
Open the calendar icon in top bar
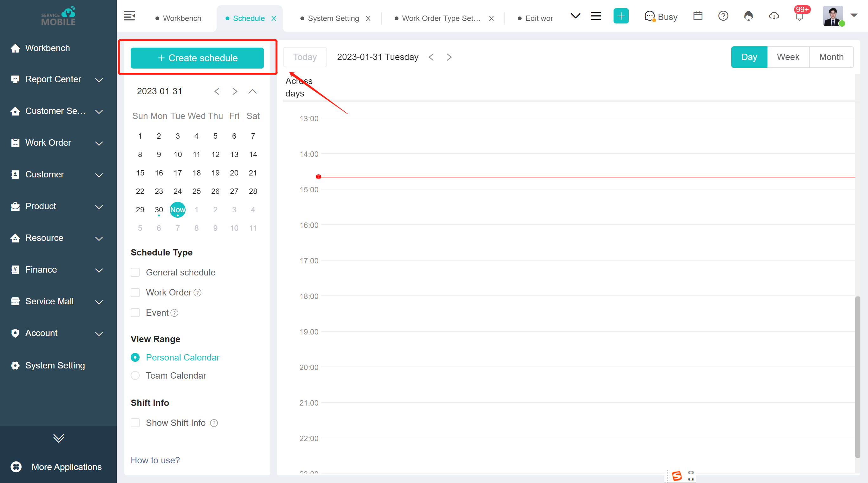pos(698,16)
